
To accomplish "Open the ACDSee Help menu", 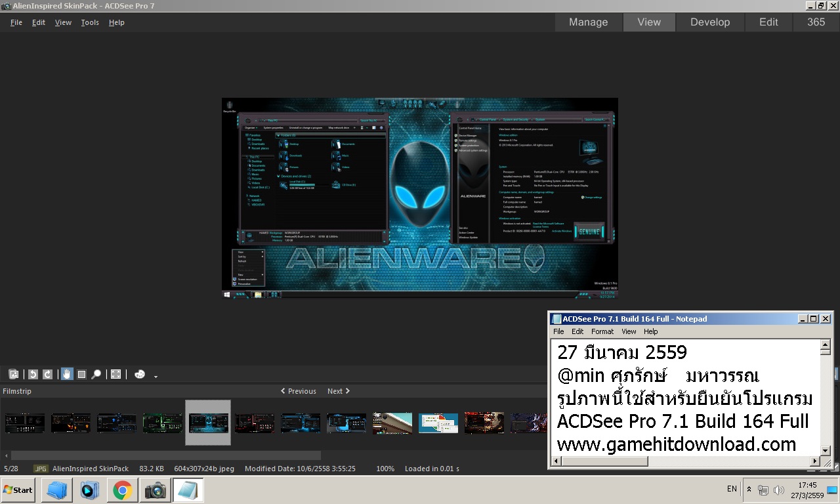I will pyautogui.click(x=116, y=22).
